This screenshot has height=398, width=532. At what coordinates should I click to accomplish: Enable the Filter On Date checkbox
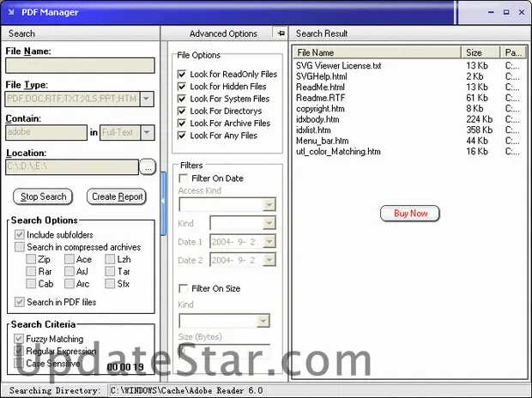tap(182, 178)
